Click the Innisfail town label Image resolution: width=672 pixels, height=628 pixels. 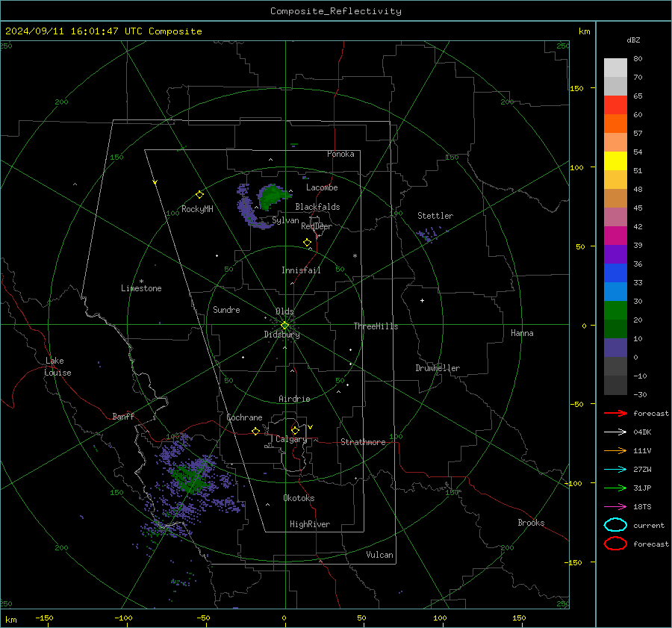tap(301, 270)
